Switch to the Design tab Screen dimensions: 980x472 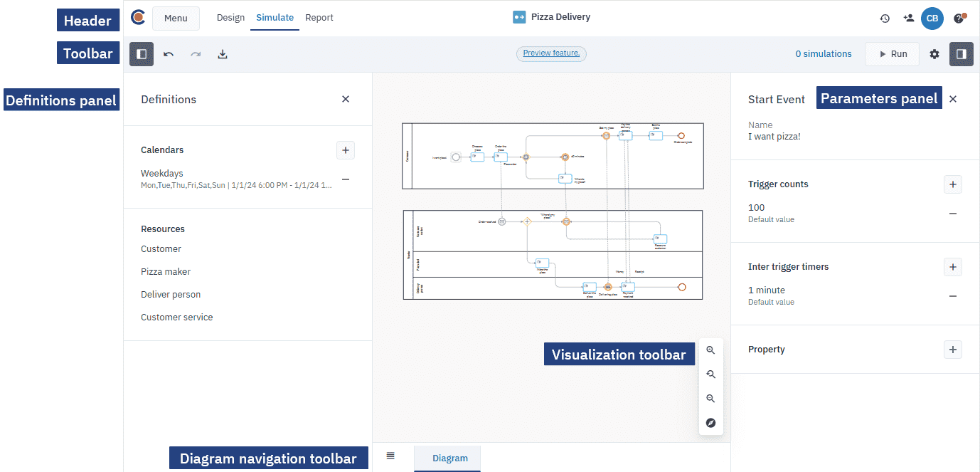tap(230, 18)
